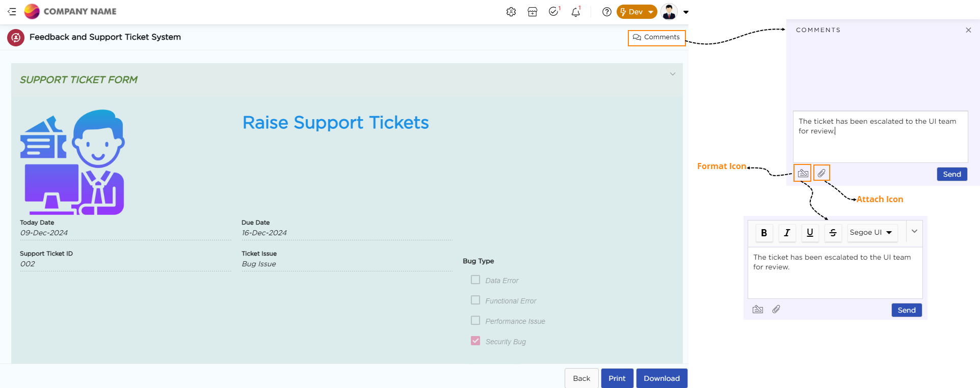Screen dimensions: 980x388
Task: Check the Functional Error checkbox
Action: [x=475, y=300]
